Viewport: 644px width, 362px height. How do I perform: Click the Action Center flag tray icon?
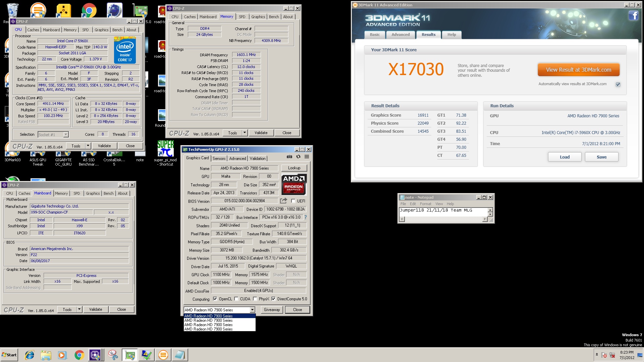604,355
